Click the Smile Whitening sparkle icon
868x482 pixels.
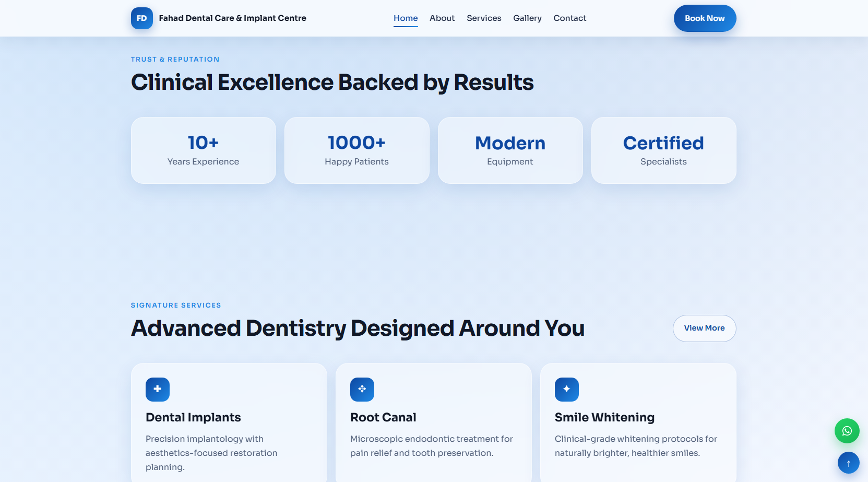point(567,390)
